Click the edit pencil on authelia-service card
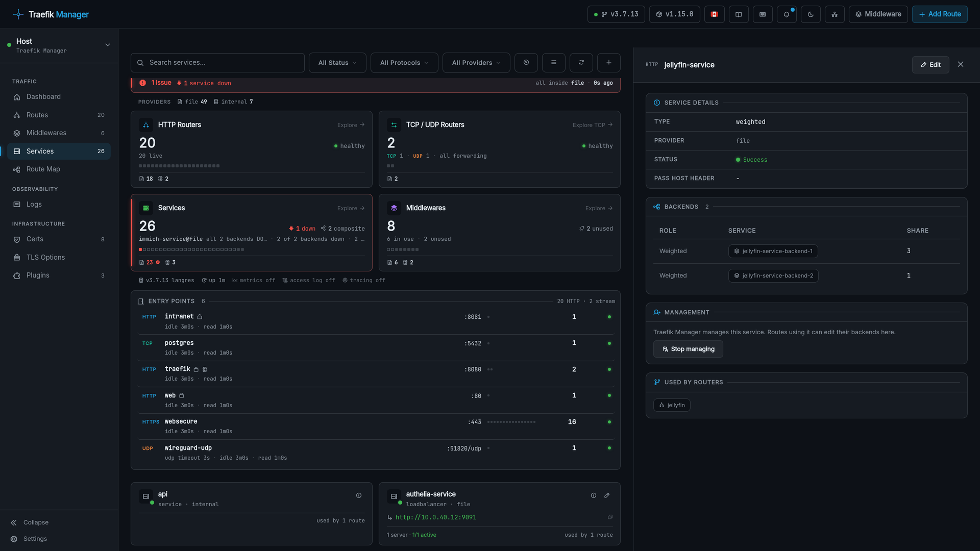 607,495
